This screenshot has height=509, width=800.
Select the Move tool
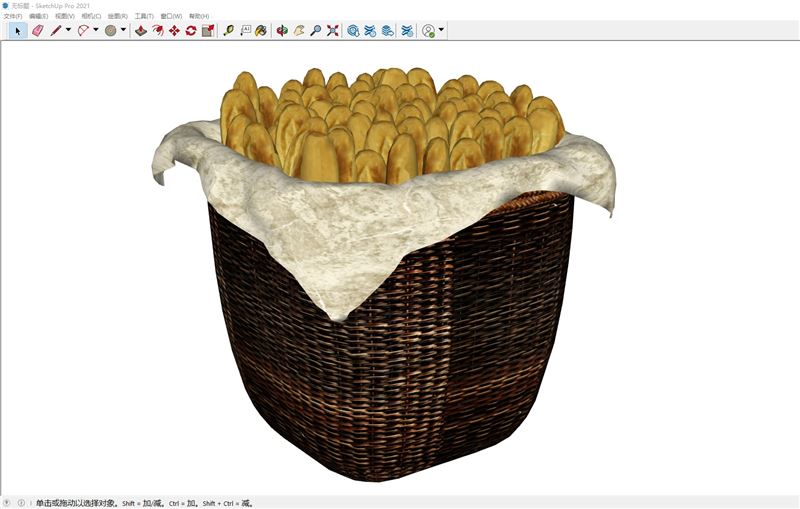pos(174,31)
